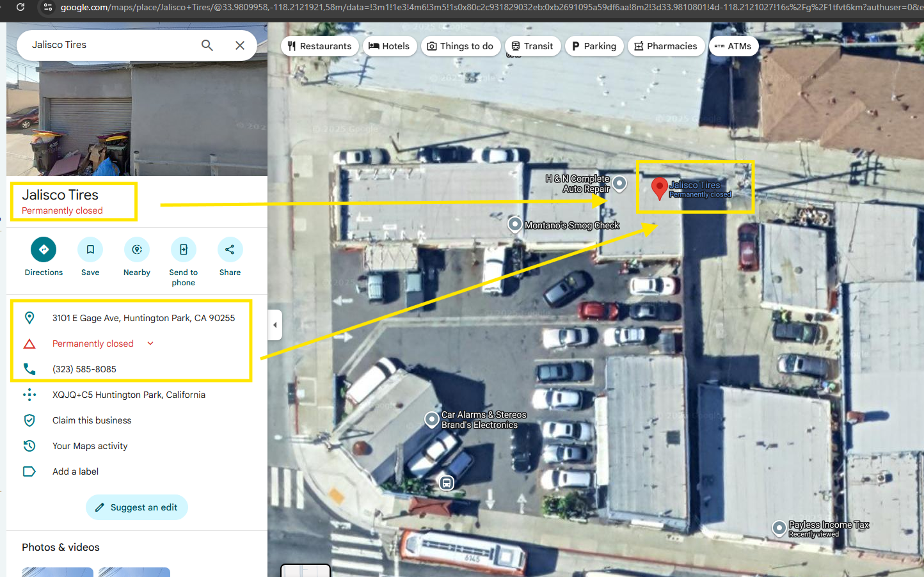Expand the Permanently closed hours chevron
This screenshot has width=924, height=577.
click(150, 344)
